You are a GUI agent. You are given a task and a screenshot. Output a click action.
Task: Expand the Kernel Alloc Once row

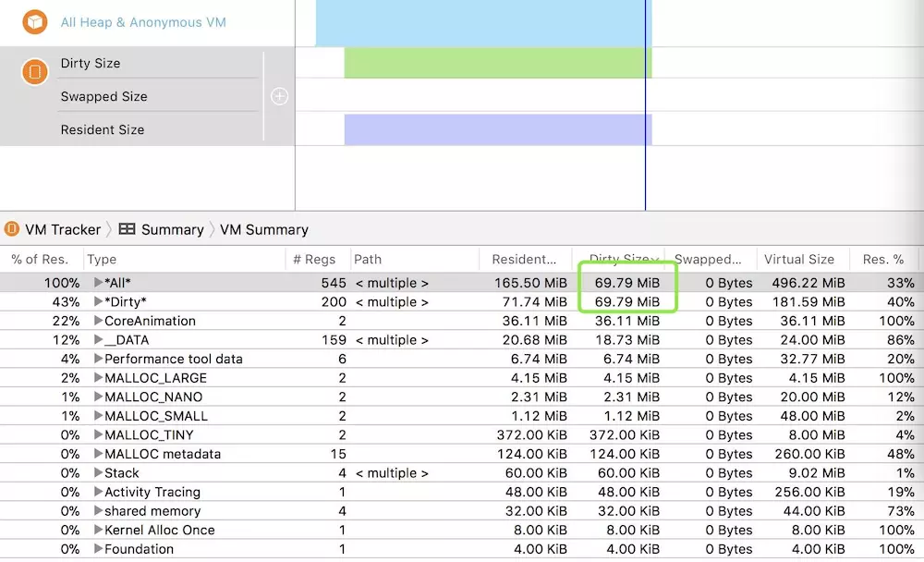click(x=98, y=530)
